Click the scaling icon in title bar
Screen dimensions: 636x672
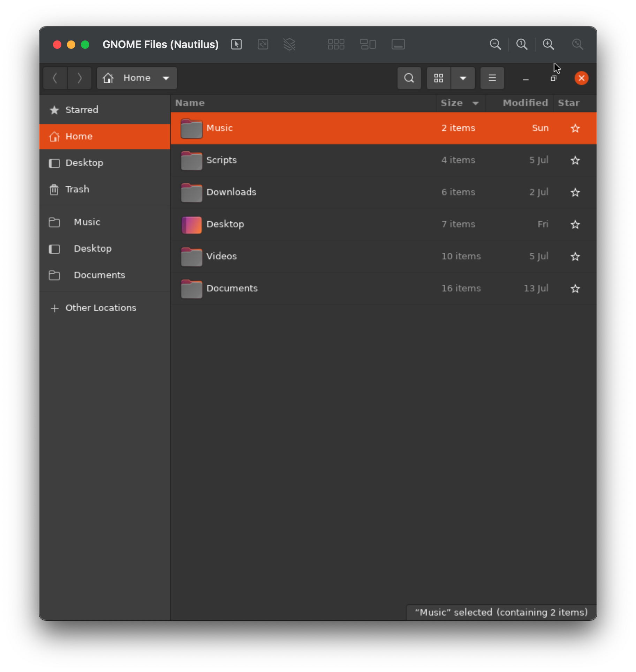(263, 44)
